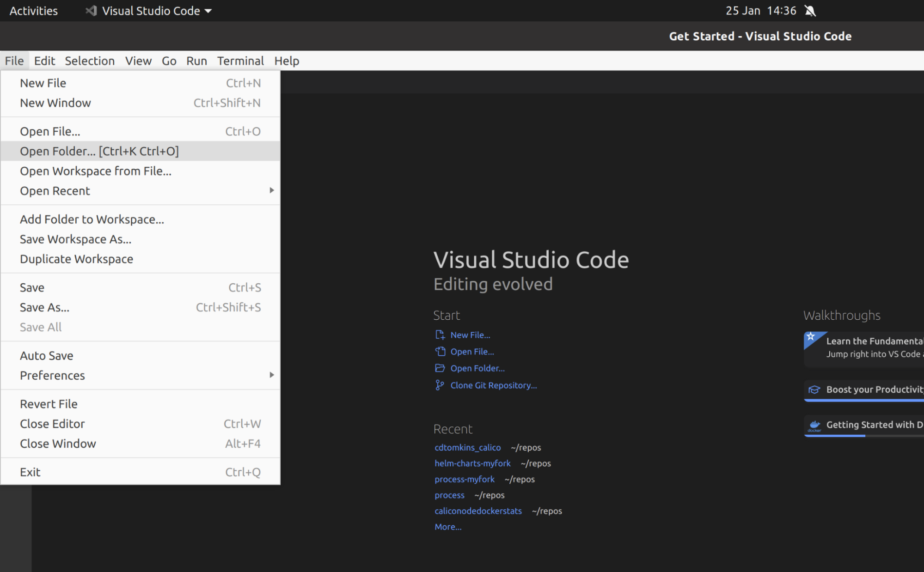Image resolution: width=924 pixels, height=572 pixels.
Task: Click the Open File... link under Start
Action: pos(472,352)
